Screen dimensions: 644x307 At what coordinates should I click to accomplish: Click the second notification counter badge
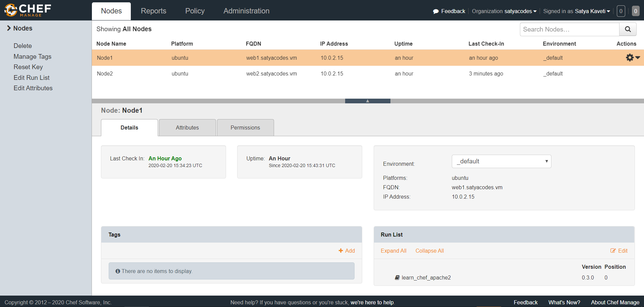coord(635,11)
